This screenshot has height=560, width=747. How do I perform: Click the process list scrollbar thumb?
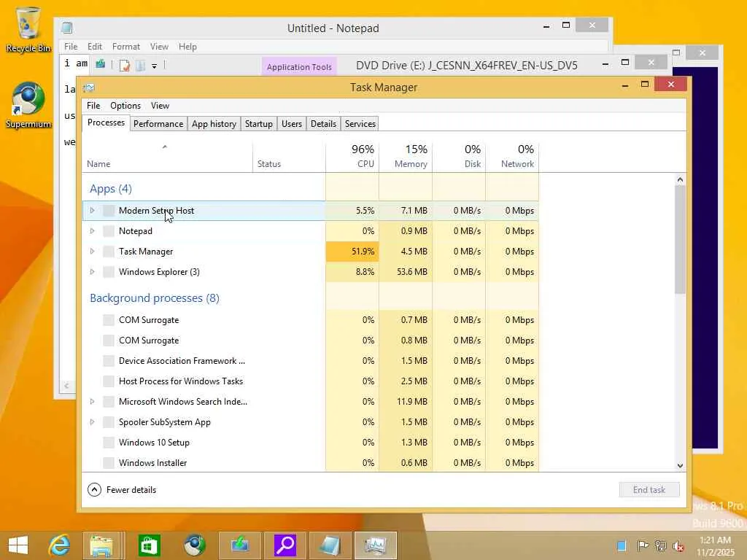(680, 239)
